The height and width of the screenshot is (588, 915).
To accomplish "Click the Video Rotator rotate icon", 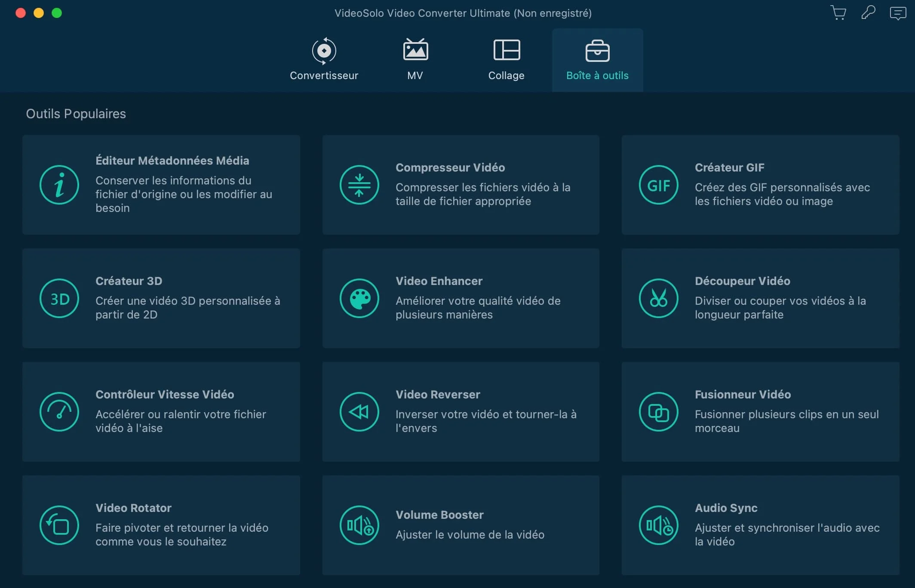I will [59, 525].
